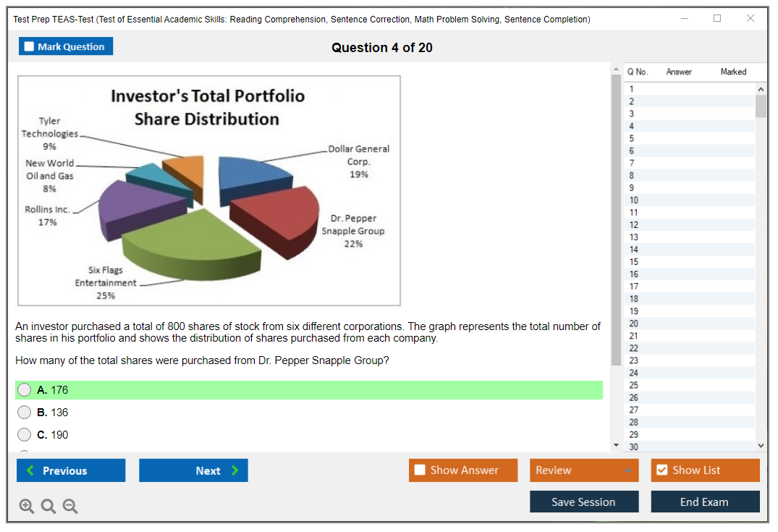Save the current exam session
This screenshot has height=532, width=778.
583,502
